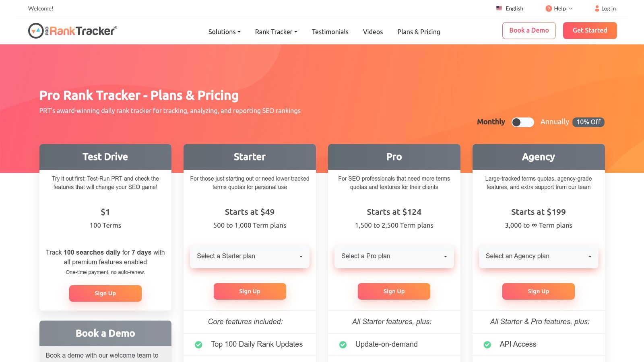The width and height of the screenshot is (644, 362).
Task: Open the Select a Pro plan dropdown
Action: pos(394,256)
